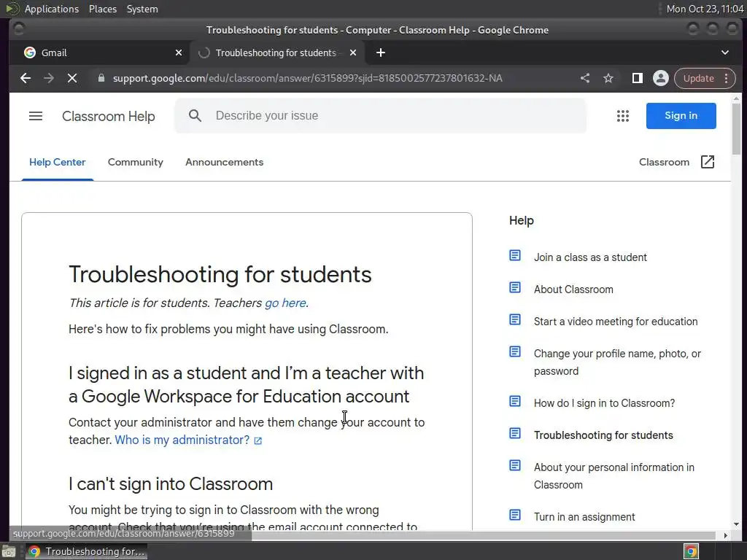Click the Chrome icon in the bottom panel tray
The image size is (747, 560).
(x=691, y=551)
